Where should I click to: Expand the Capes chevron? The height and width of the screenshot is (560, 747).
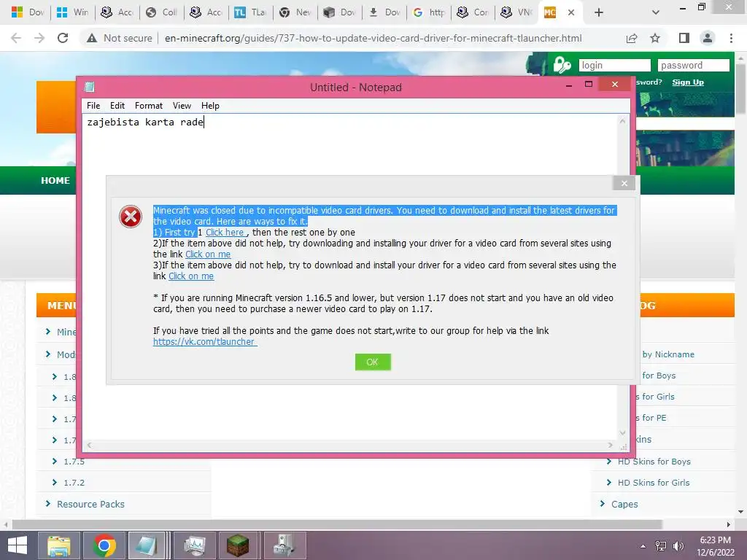pos(602,503)
